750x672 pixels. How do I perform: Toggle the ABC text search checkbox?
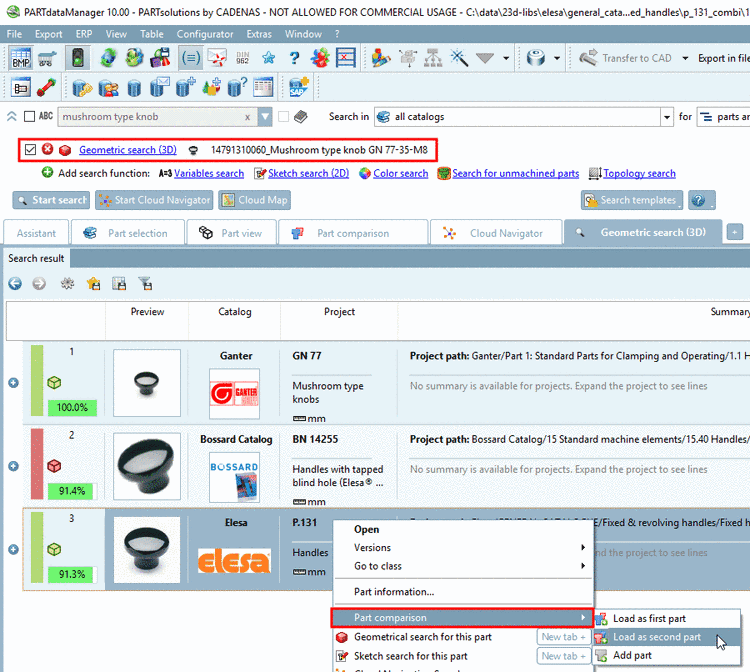tap(29, 117)
